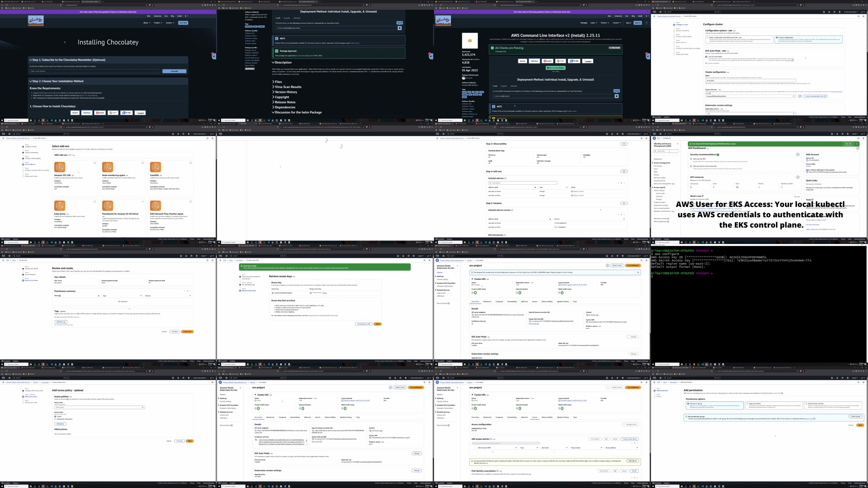Copy the 'choco install awscli' command icon

pos(617,96)
